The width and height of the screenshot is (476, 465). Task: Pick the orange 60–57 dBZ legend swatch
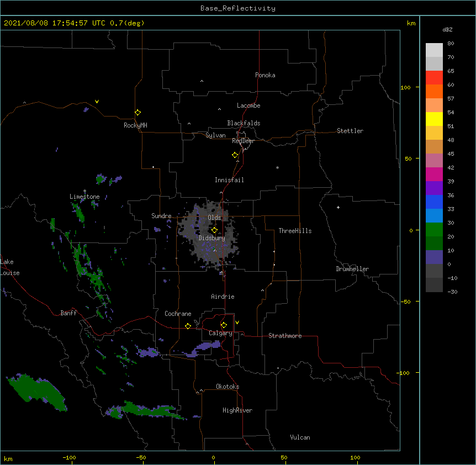coord(434,91)
